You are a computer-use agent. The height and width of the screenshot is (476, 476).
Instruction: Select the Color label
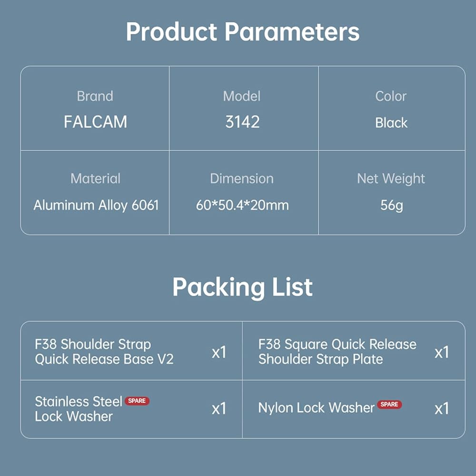[391, 96]
